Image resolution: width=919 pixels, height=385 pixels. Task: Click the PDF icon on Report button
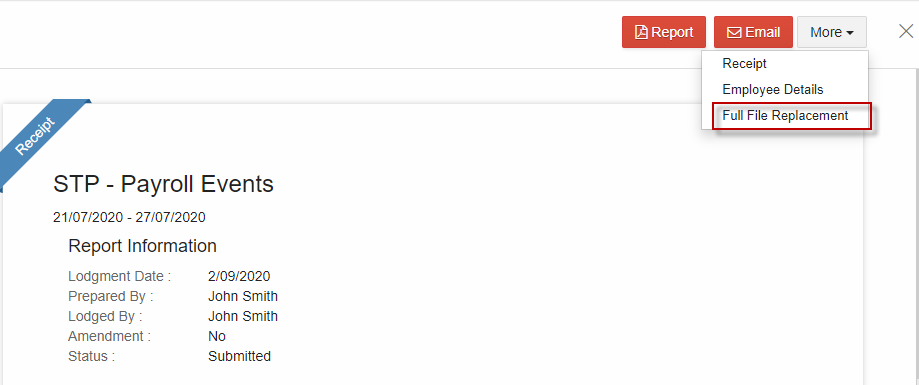641,32
